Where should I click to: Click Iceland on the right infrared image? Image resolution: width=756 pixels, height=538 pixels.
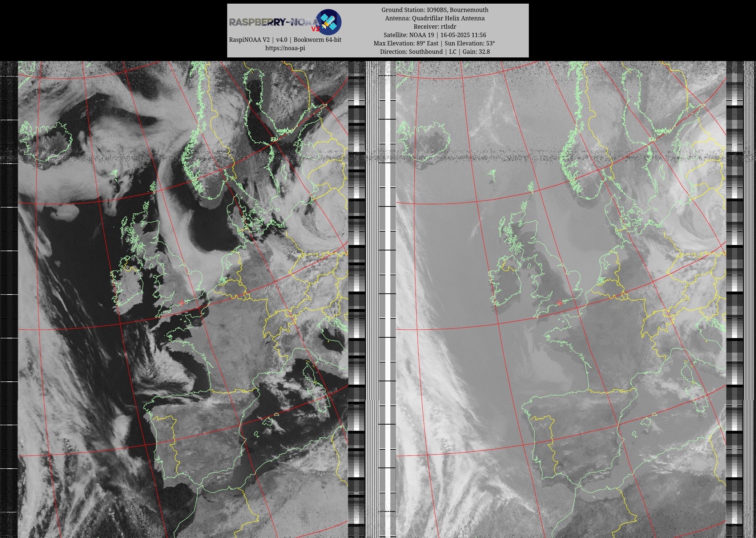[424, 142]
